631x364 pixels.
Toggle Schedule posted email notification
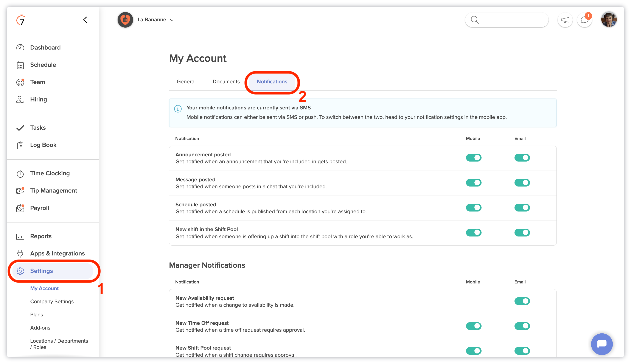[x=522, y=207]
